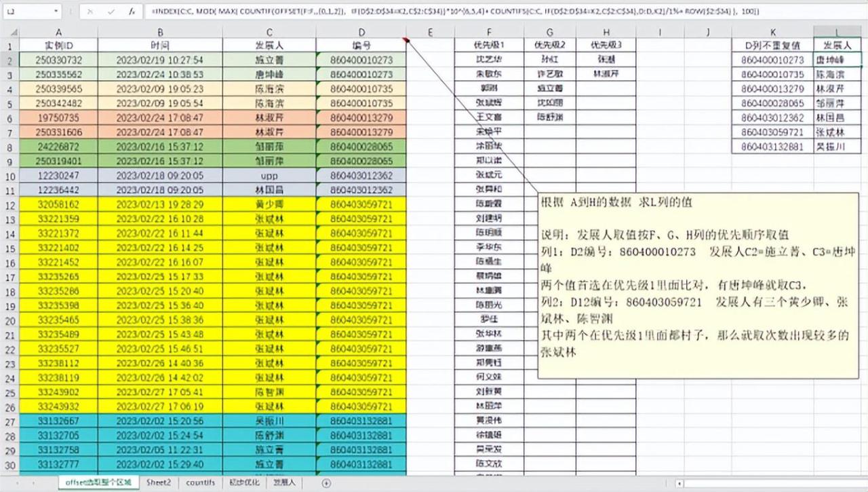This screenshot has height=492, width=868.
Task: Click cell with ID 32058162
Action: tap(59, 204)
